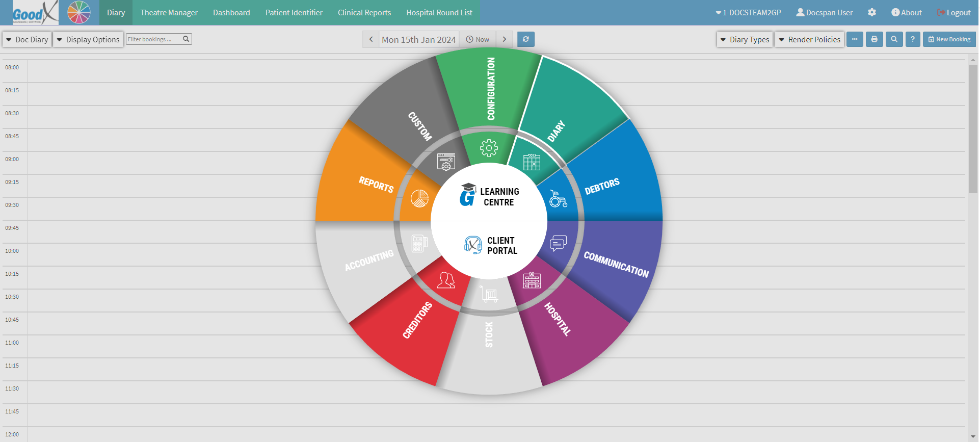Open the Stock trolley icon

pyautogui.click(x=489, y=294)
